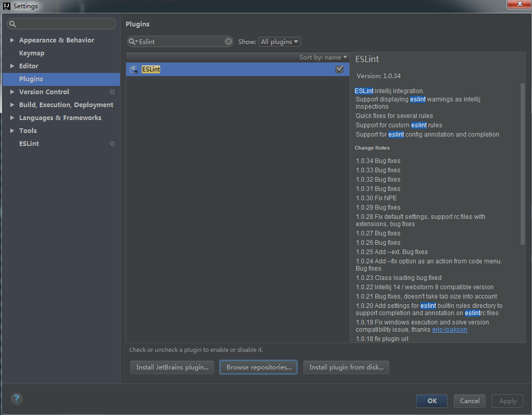Click Browse repositories button
This screenshot has width=532, height=415.
coord(259,367)
